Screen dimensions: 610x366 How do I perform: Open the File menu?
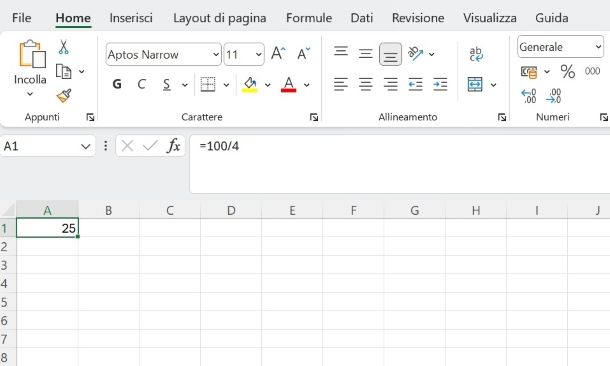point(21,18)
